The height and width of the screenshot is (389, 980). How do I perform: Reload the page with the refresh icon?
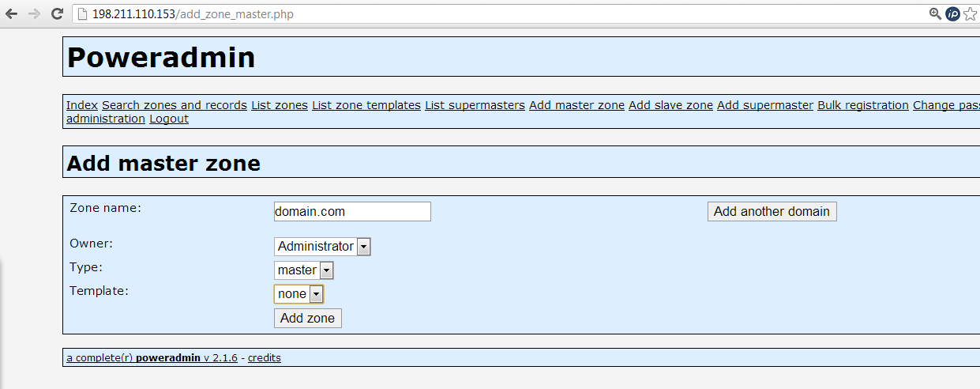coord(57,13)
